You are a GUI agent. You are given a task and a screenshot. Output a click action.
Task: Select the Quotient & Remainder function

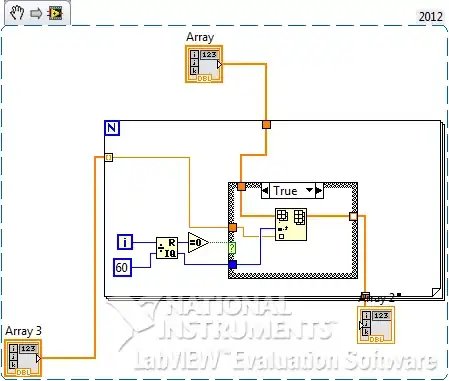point(167,248)
